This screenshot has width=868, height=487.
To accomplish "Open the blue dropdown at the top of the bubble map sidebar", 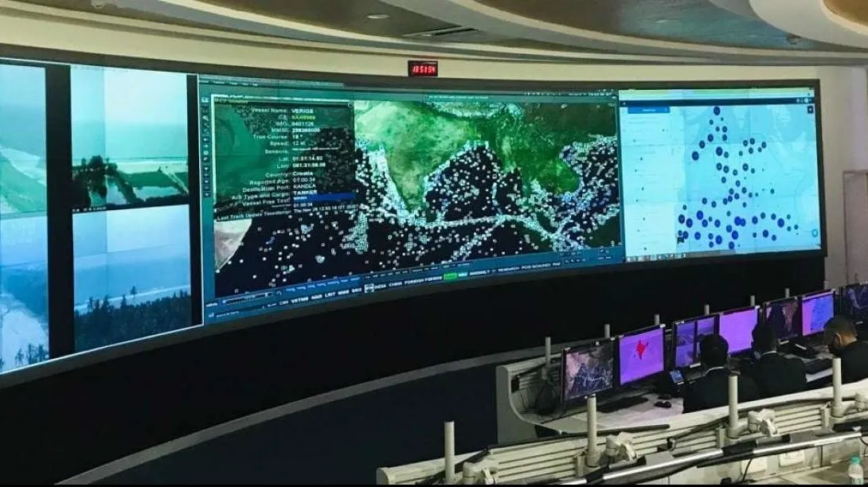I will pyautogui.click(x=644, y=110).
